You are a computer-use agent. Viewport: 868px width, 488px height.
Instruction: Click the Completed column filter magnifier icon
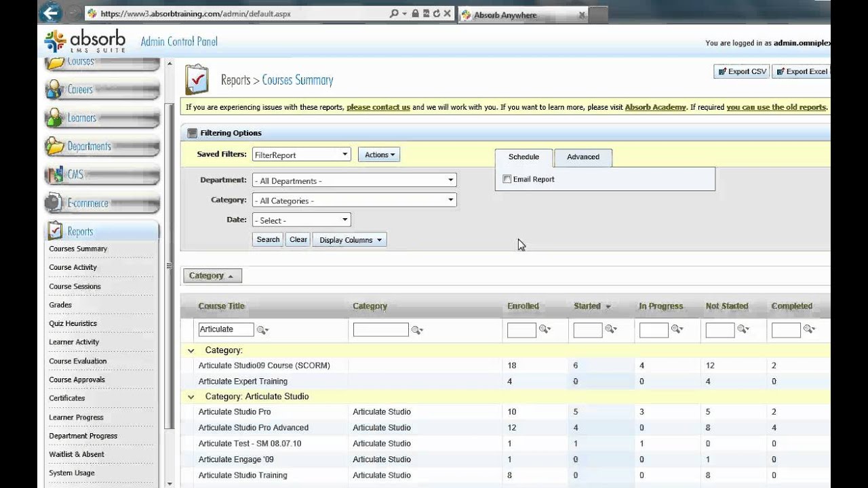click(809, 329)
